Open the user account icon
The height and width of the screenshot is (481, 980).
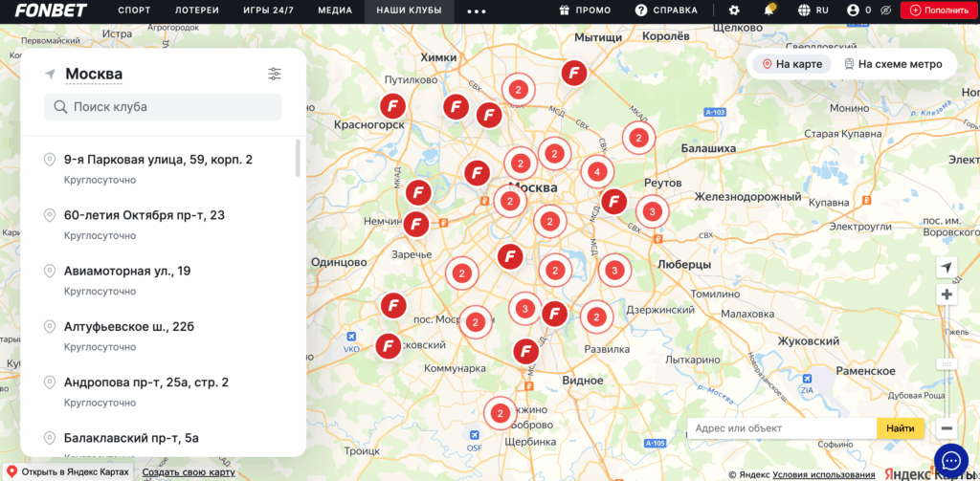(x=853, y=10)
